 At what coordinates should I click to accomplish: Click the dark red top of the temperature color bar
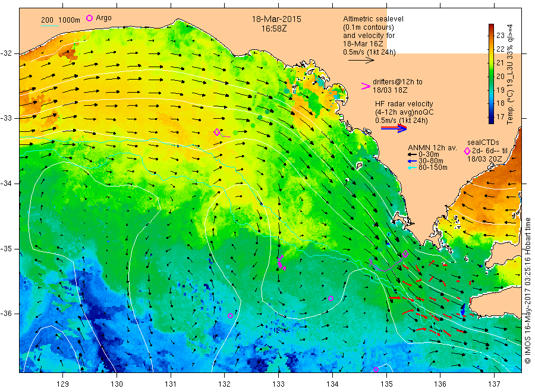[492, 27]
